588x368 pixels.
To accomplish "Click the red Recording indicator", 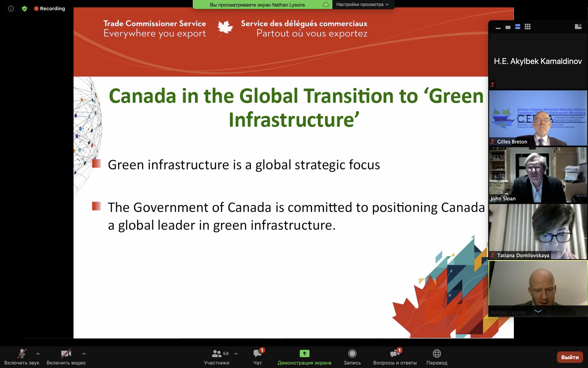I will tap(50, 9).
